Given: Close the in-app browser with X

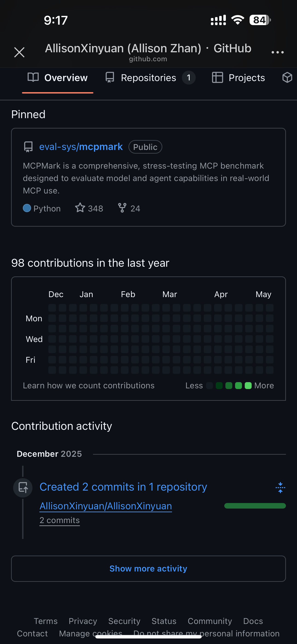Looking at the screenshot, I should tap(19, 52).
